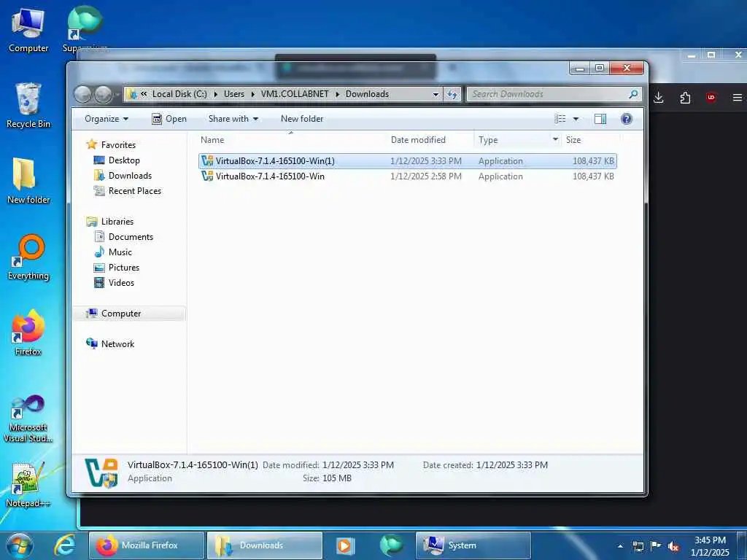Click the icon of VirtualBox-7.1.4-165100-Win(1) file

click(x=207, y=161)
